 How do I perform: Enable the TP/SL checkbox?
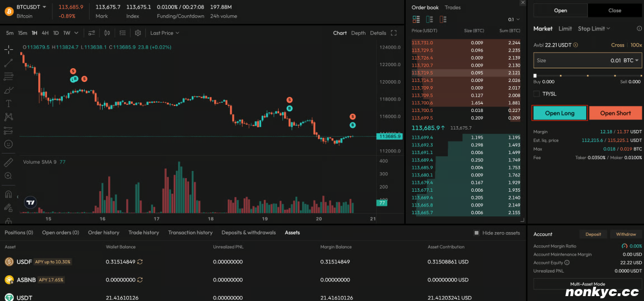click(x=536, y=93)
